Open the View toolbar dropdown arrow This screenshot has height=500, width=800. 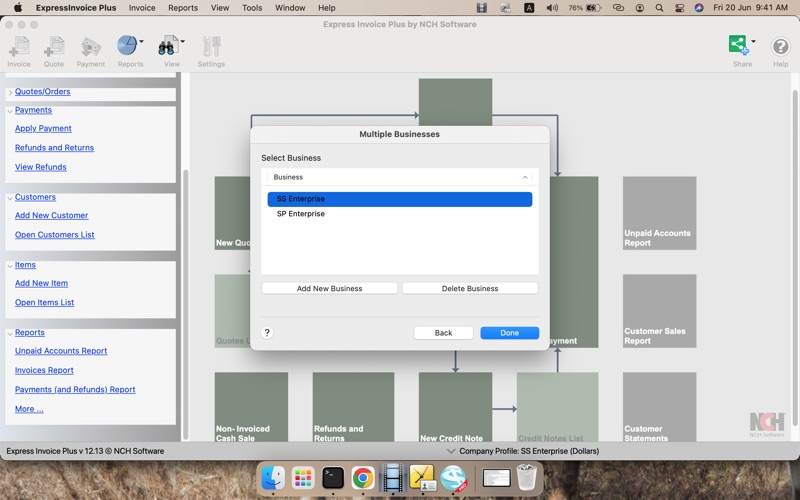183,41
